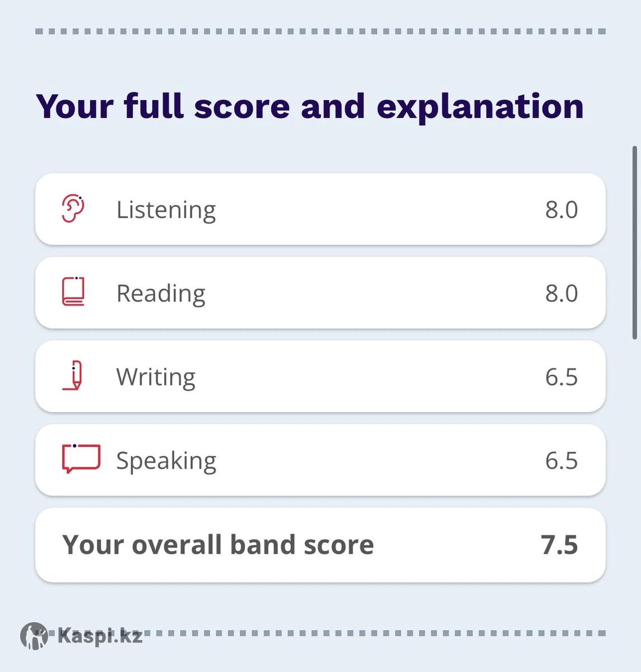641x672 pixels.
Task: Select the Reading label text
Action: pos(161,293)
